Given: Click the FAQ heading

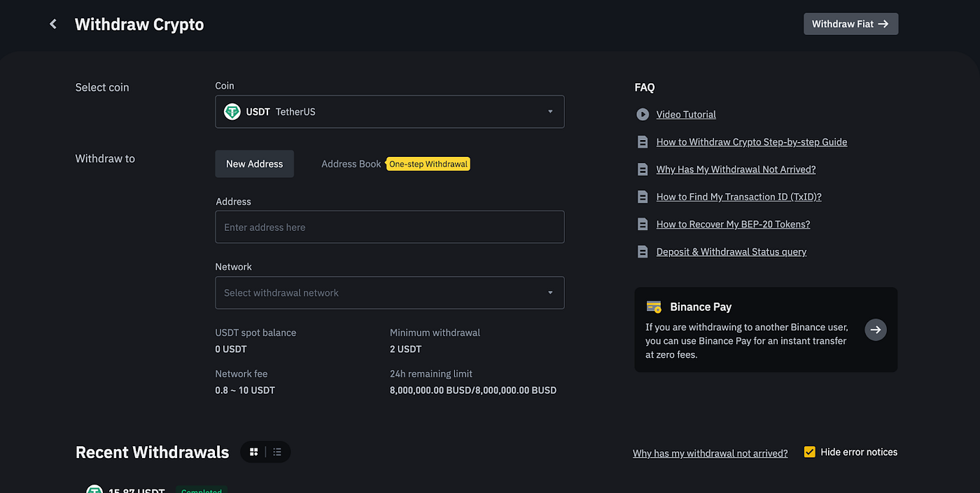Looking at the screenshot, I should pyautogui.click(x=645, y=88).
